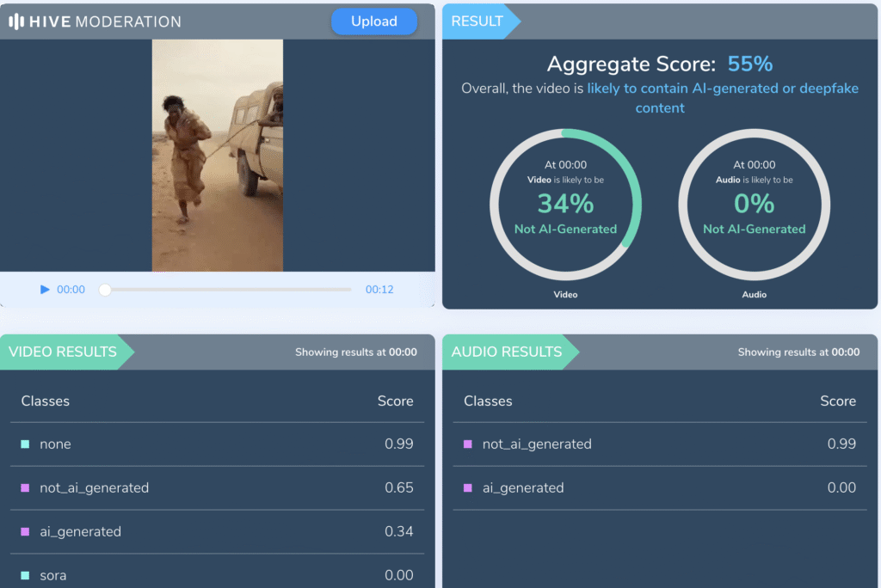Click the 00:12 video duration label
The height and width of the screenshot is (588, 881).
pyautogui.click(x=379, y=290)
